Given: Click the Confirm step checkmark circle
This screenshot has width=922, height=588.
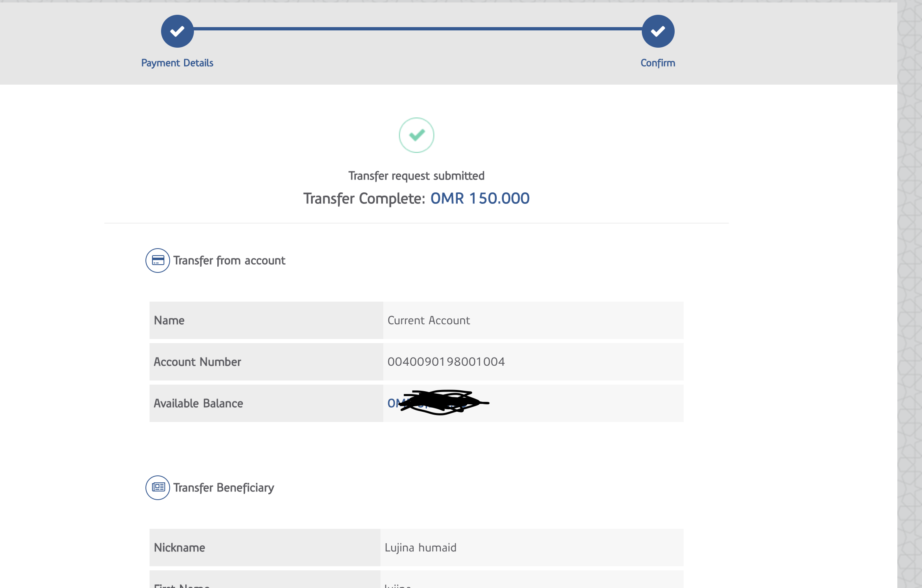Looking at the screenshot, I should pyautogui.click(x=658, y=31).
